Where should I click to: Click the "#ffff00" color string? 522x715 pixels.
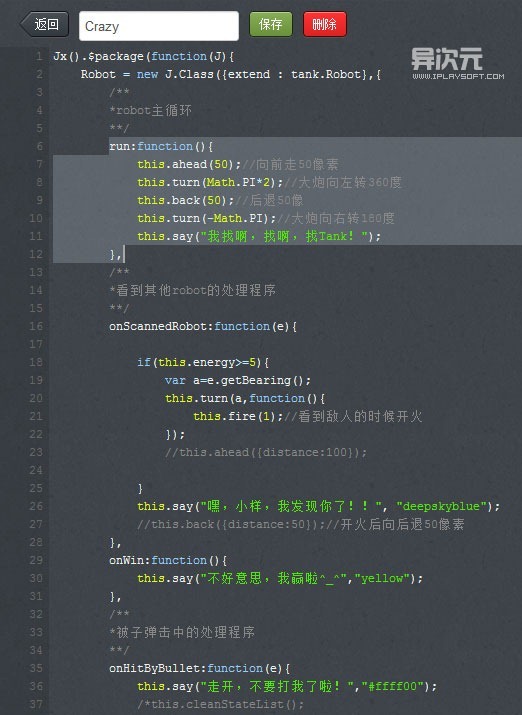[393, 686]
